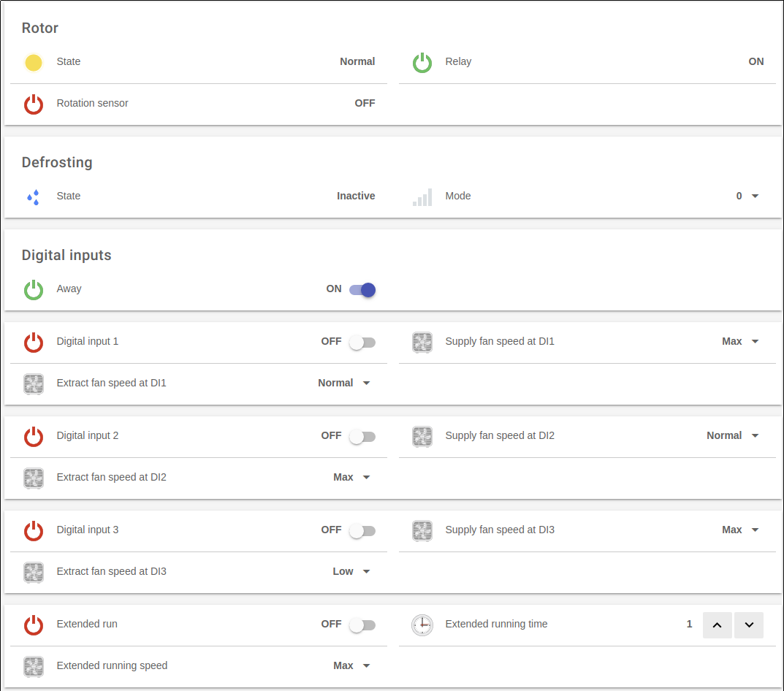Switch on the Digital input 2 toggle
Screen dimensions: 784x691
[x=362, y=437]
